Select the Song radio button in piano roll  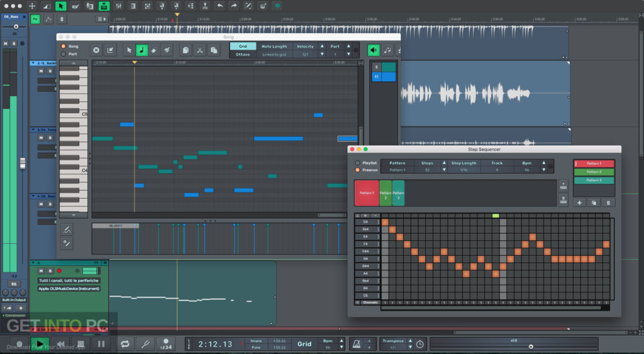pos(64,47)
